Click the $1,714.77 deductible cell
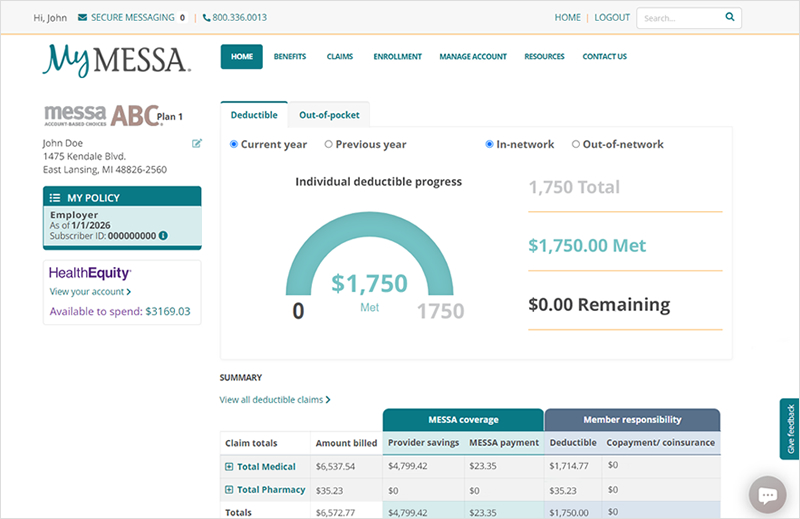This screenshot has width=800, height=519. (x=568, y=466)
